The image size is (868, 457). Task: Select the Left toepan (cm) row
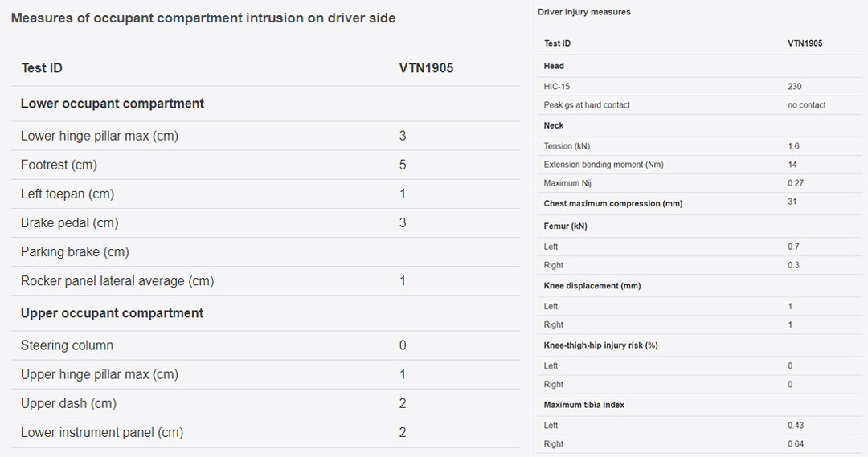pyautogui.click(x=68, y=194)
